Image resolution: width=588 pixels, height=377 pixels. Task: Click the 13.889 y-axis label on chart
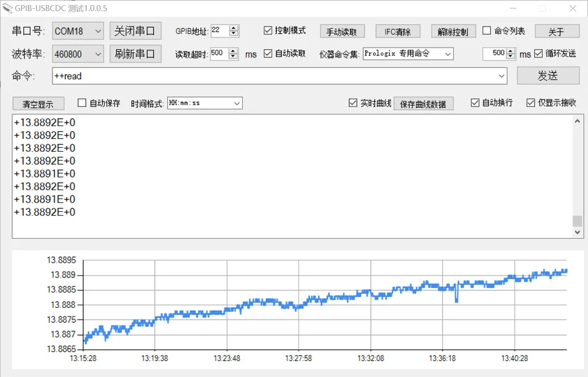coord(63,275)
